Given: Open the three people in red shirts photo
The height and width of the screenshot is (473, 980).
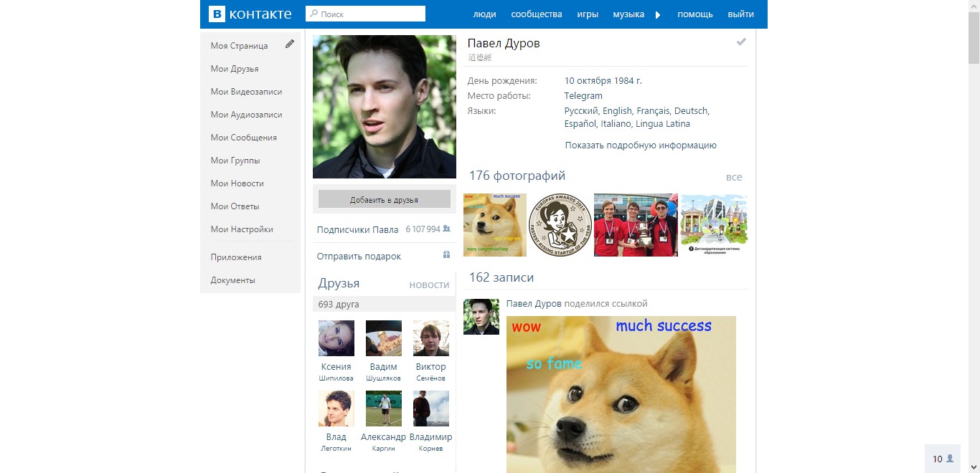Looking at the screenshot, I should [x=636, y=225].
